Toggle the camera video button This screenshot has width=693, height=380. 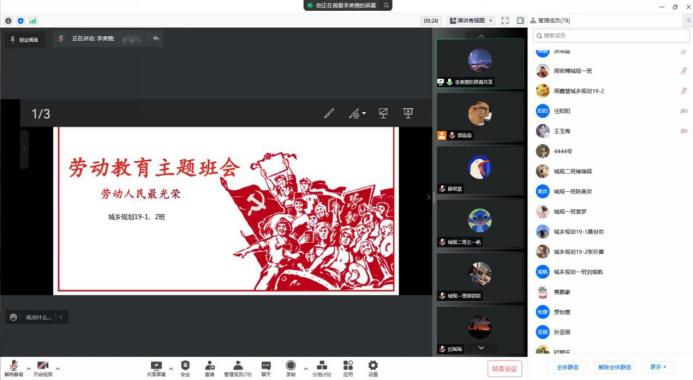coord(43,368)
